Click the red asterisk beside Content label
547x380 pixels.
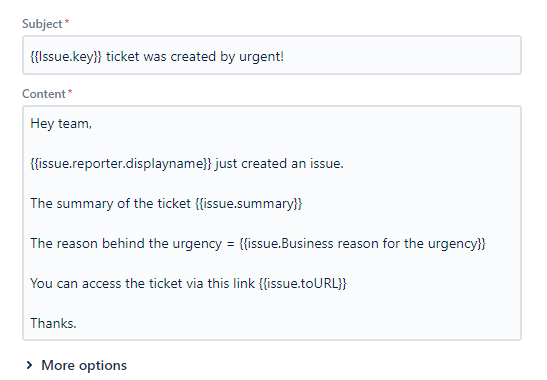(x=70, y=91)
